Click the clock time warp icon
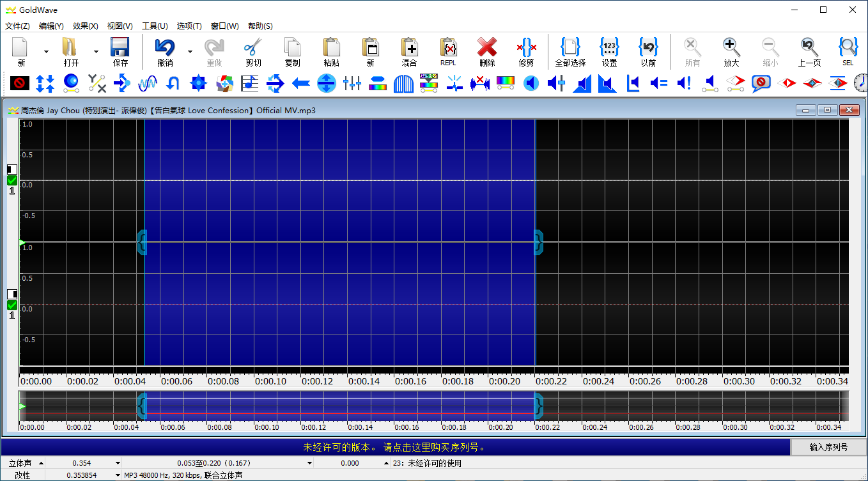The height and width of the screenshot is (481, 868). (x=860, y=83)
